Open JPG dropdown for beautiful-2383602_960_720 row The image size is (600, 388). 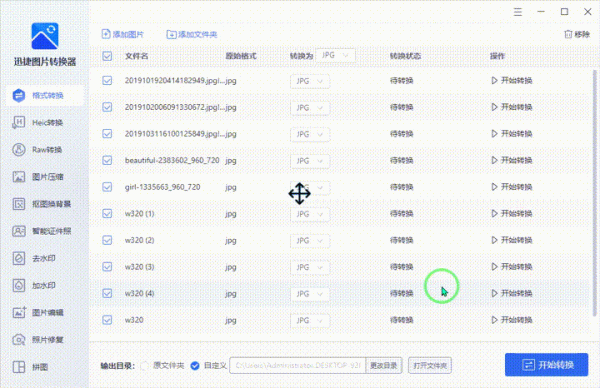[x=310, y=161]
